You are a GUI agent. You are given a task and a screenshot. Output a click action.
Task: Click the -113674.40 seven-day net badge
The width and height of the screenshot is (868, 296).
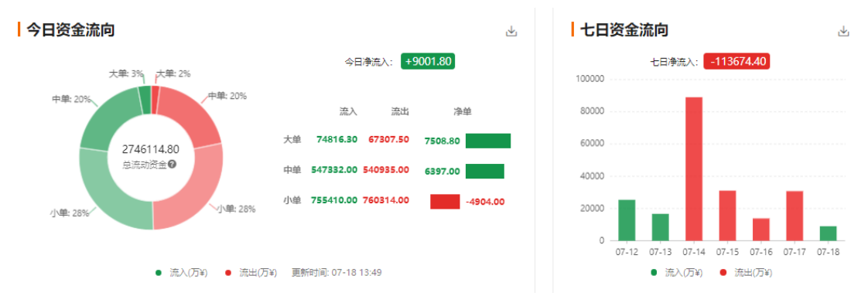736,61
